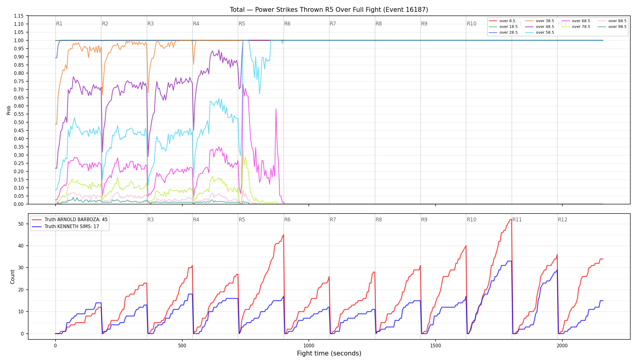Image resolution: width=637 pixels, height=364 pixels.
Task: Click the R5 round label in probability chart
Action: pos(242,24)
